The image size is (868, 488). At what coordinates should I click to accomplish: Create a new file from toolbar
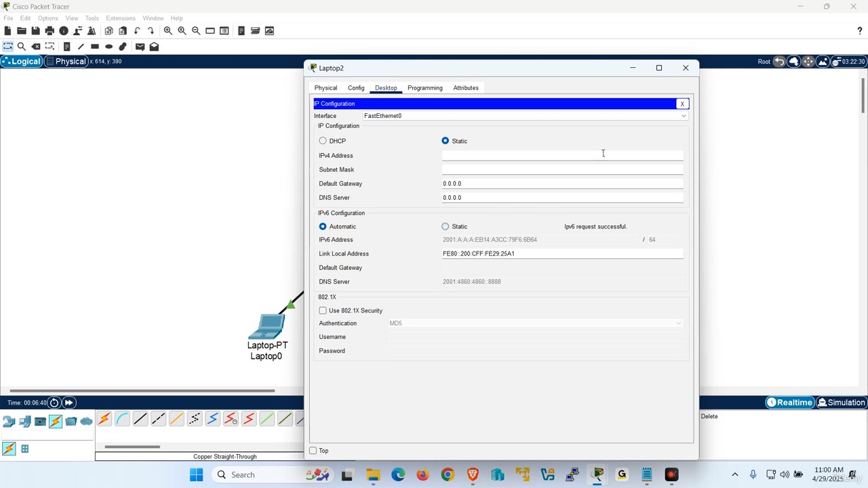point(7,30)
